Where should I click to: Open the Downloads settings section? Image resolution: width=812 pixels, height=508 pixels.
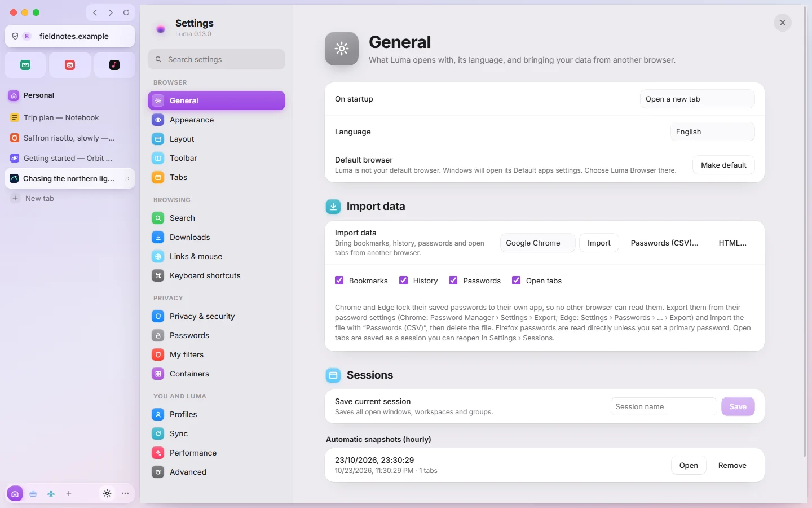point(217,237)
